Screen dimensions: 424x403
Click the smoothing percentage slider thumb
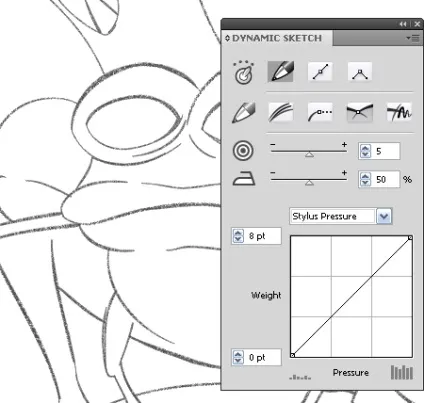coord(309,182)
